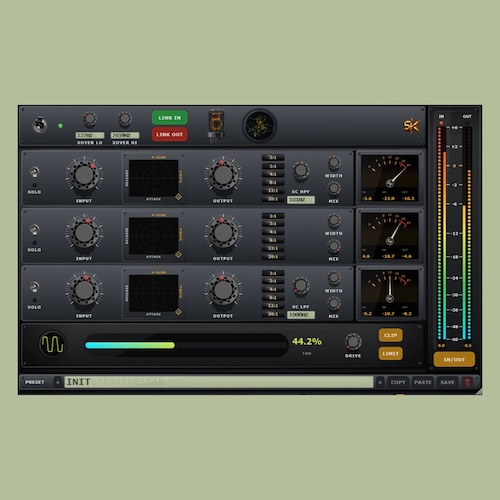Turn the XOVER HI crossover knob
500x500 pixels.
125,118
